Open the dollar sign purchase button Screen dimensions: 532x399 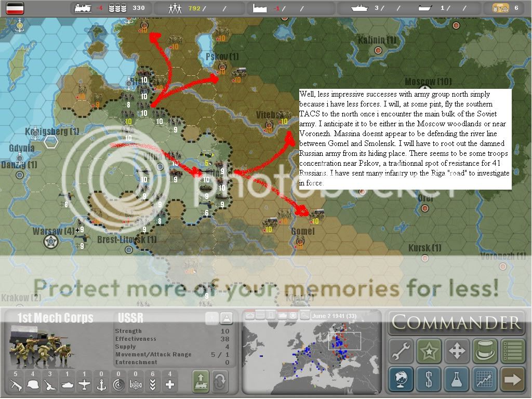pyautogui.click(x=429, y=379)
